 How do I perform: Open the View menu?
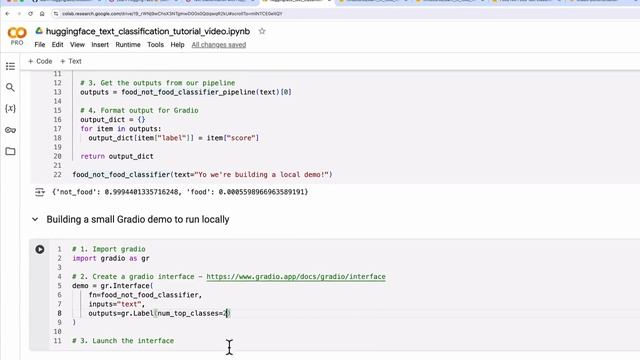click(77, 44)
